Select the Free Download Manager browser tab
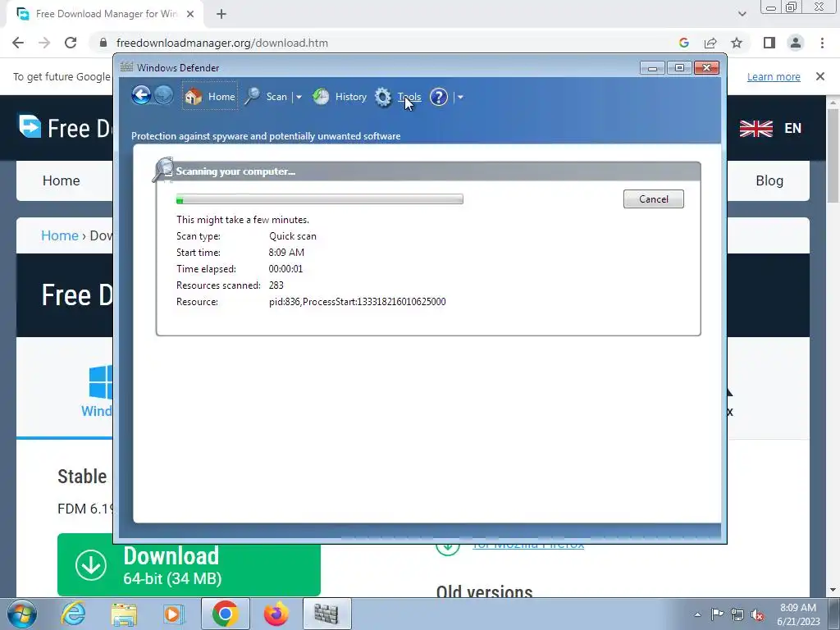The height and width of the screenshot is (630, 840). pyautogui.click(x=104, y=14)
